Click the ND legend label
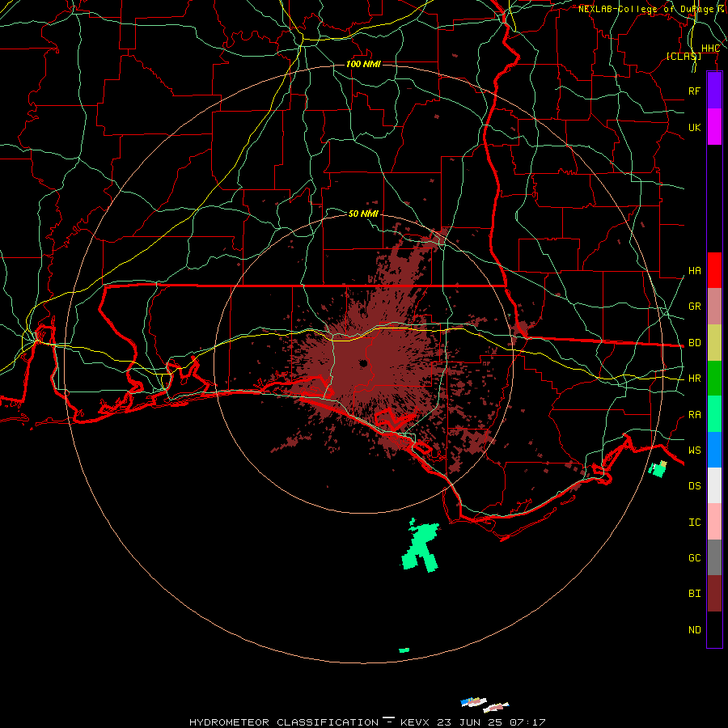This screenshot has width=728, height=728. pos(694,629)
